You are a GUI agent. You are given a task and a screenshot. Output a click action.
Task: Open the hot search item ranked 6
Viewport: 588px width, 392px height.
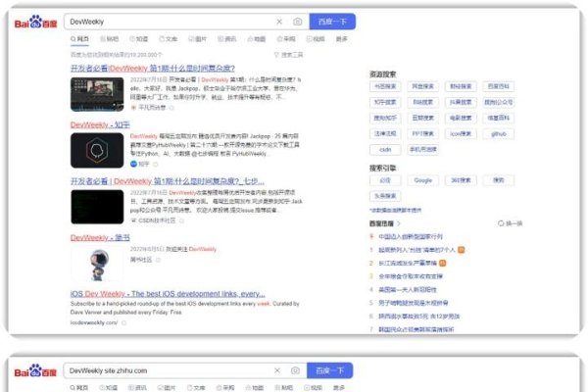point(418,317)
